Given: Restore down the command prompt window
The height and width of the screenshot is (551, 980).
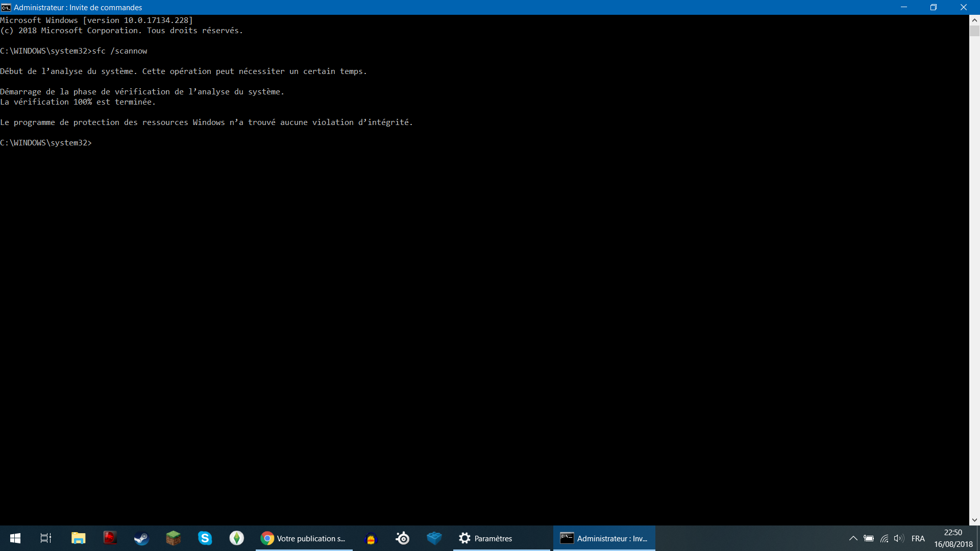Looking at the screenshot, I should (934, 7).
